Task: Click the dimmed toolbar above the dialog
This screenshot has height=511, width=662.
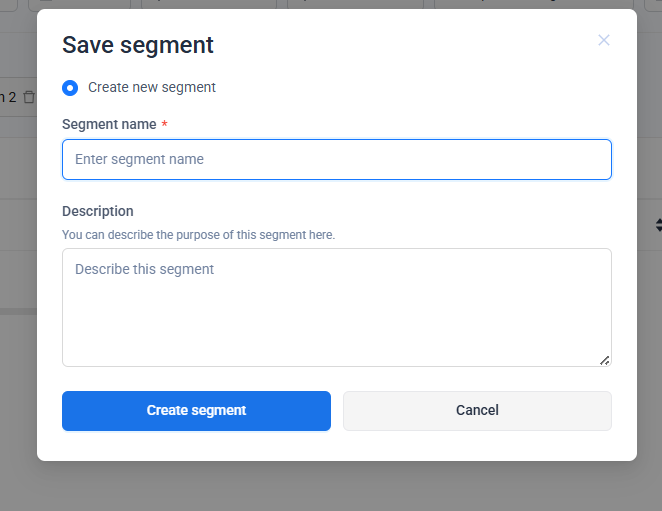Action: pyautogui.click(x=330, y=4)
